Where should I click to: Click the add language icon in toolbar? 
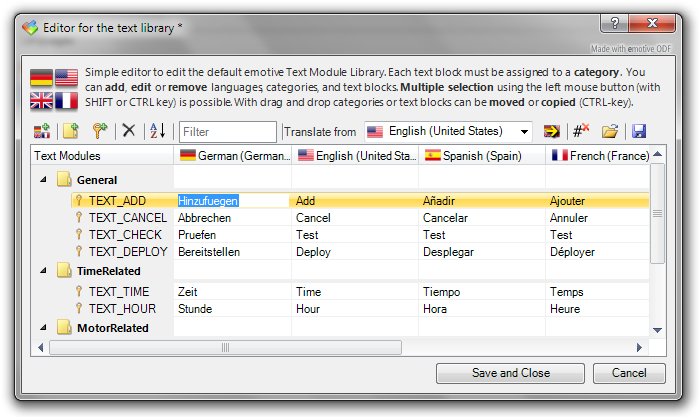(x=41, y=131)
